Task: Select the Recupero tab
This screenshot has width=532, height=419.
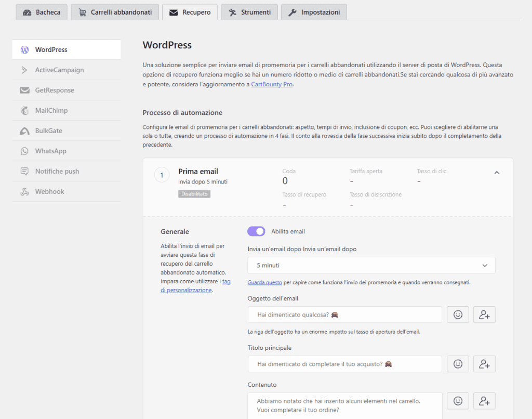Action: [190, 12]
